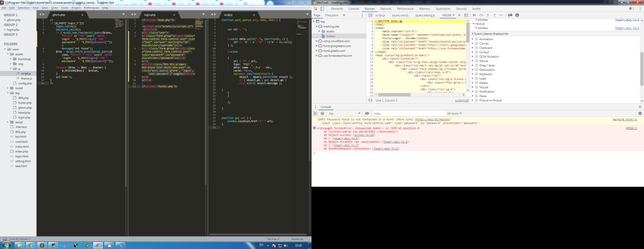Switch to the Application tab in DevTools
This screenshot has width=644, height=249.
click(x=443, y=9)
